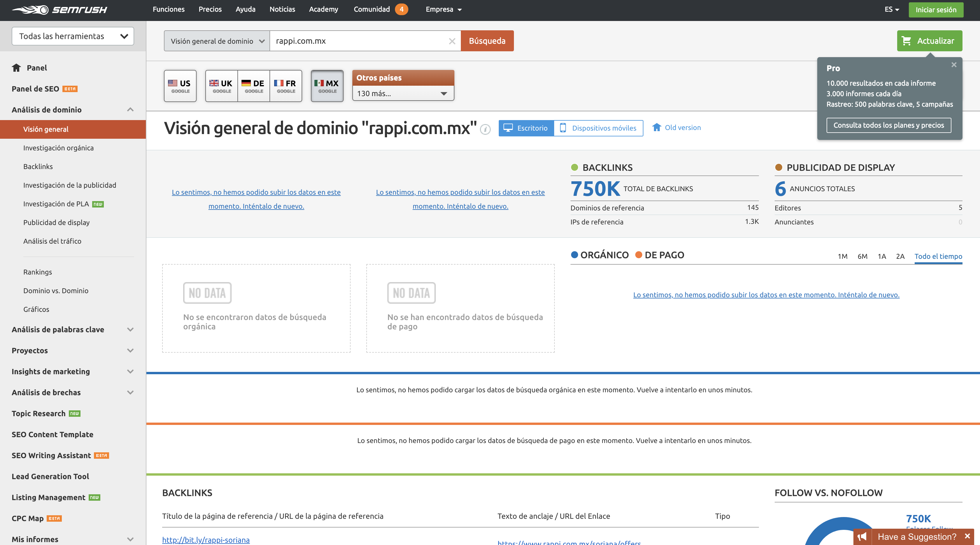This screenshot has height=545, width=980.
Task: Click the SEMrush logo
Action: click(59, 10)
